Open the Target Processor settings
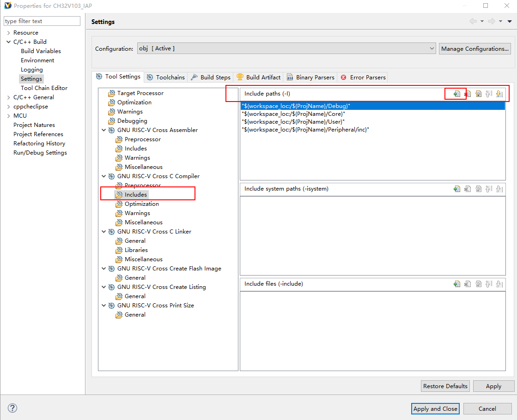 tap(140, 93)
